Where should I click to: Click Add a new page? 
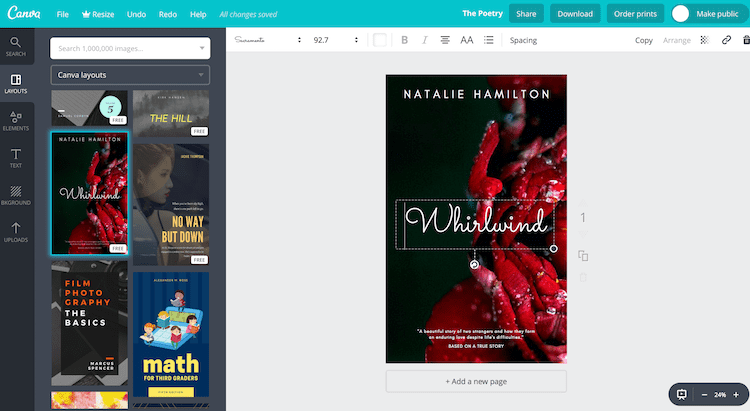tap(476, 381)
